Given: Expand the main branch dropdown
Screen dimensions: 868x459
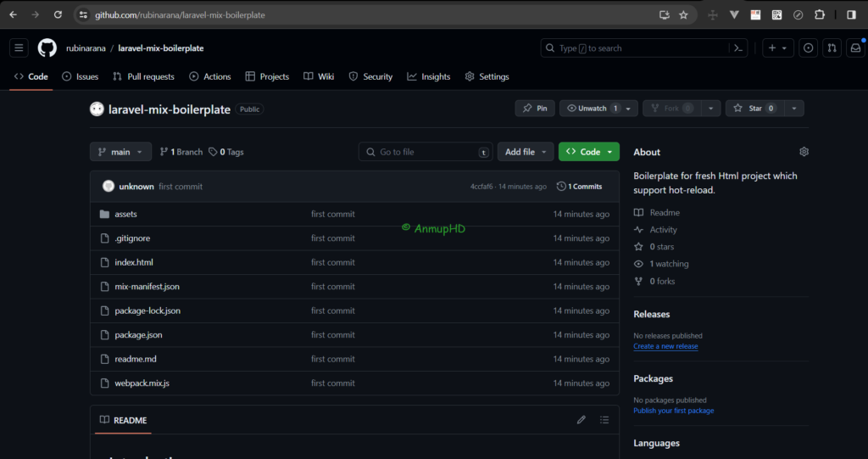Looking at the screenshot, I should 120,152.
